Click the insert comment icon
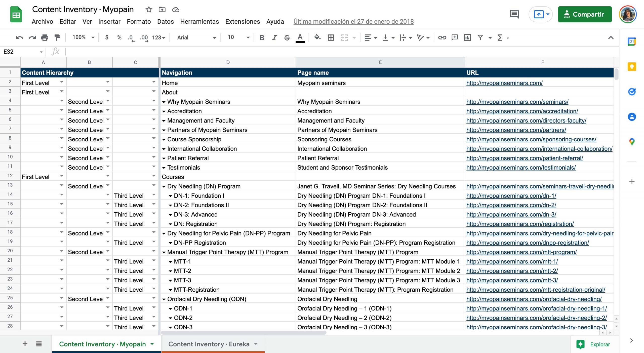The height and width of the screenshot is (353, 644). click(455, 37)
